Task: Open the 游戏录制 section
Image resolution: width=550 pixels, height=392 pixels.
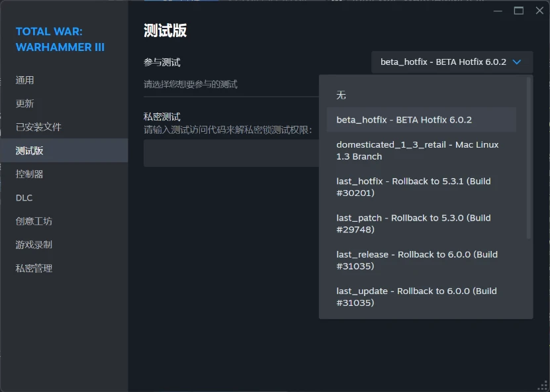Action: tap(64, 244)
